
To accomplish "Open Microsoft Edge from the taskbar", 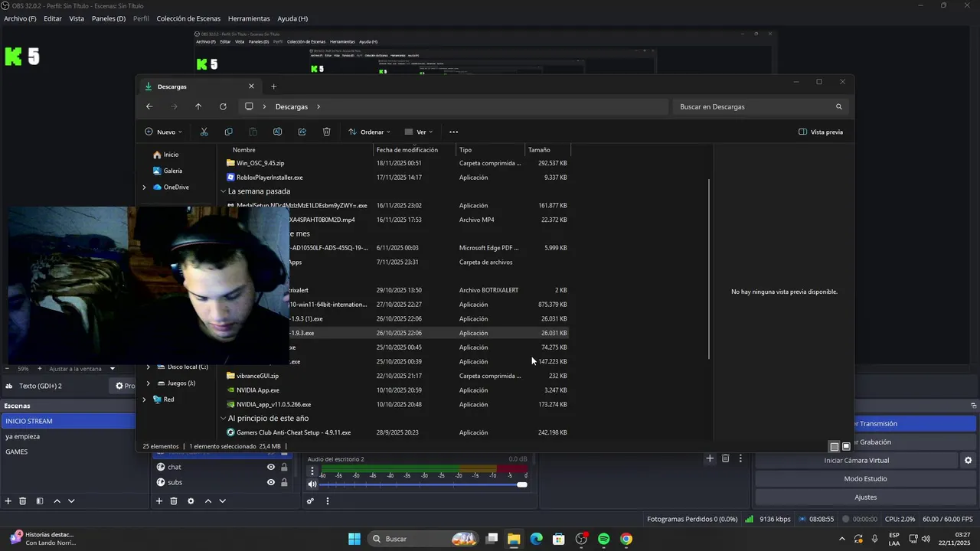I will [x=536, y=539].
